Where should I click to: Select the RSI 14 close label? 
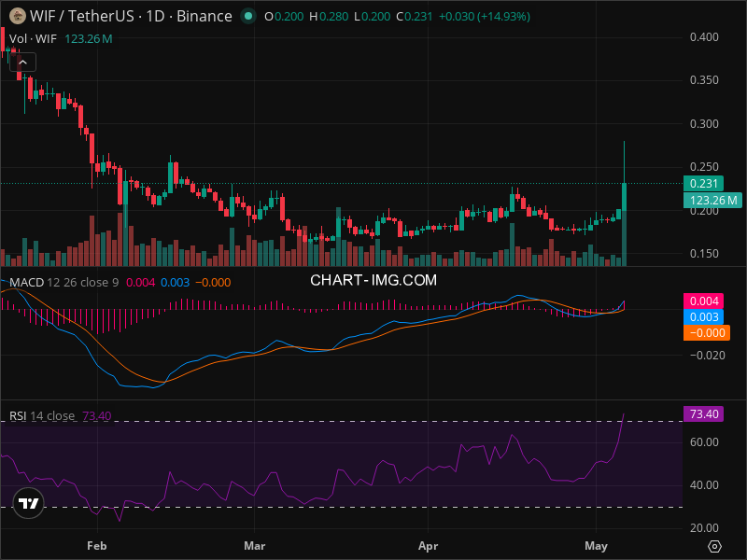tap(42, 415)
